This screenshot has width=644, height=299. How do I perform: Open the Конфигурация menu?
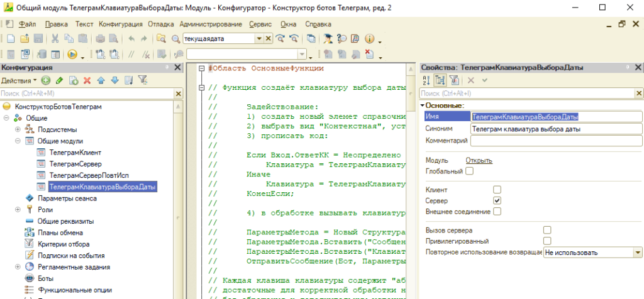[121, 24]
